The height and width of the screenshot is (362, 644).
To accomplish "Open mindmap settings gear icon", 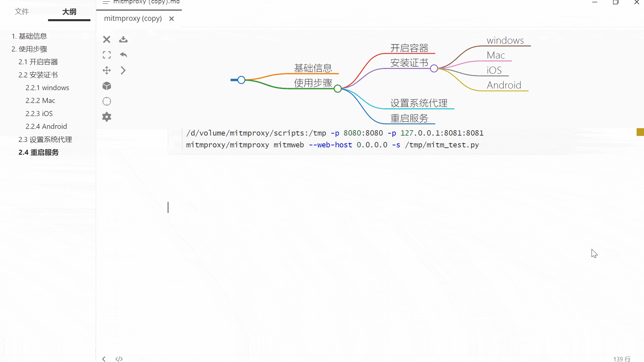I will [107, 117].
